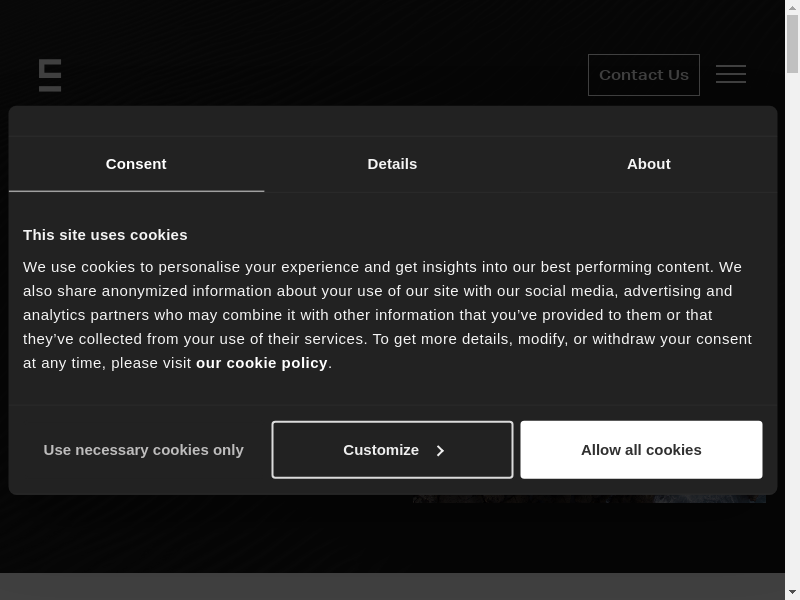Click the underline indicator beneath the Consent tab
This screenshot has height=600, width=800.
click(136, 191)
